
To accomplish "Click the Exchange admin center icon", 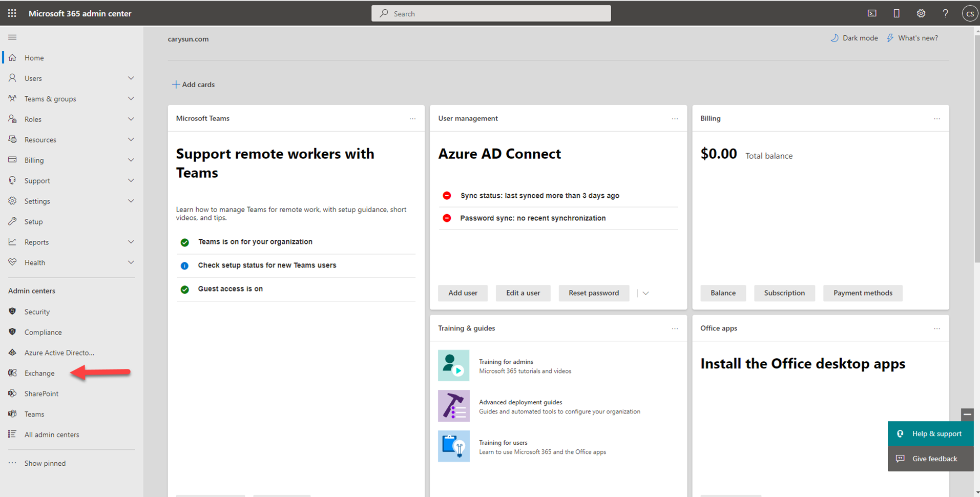I will coord(12,372).
